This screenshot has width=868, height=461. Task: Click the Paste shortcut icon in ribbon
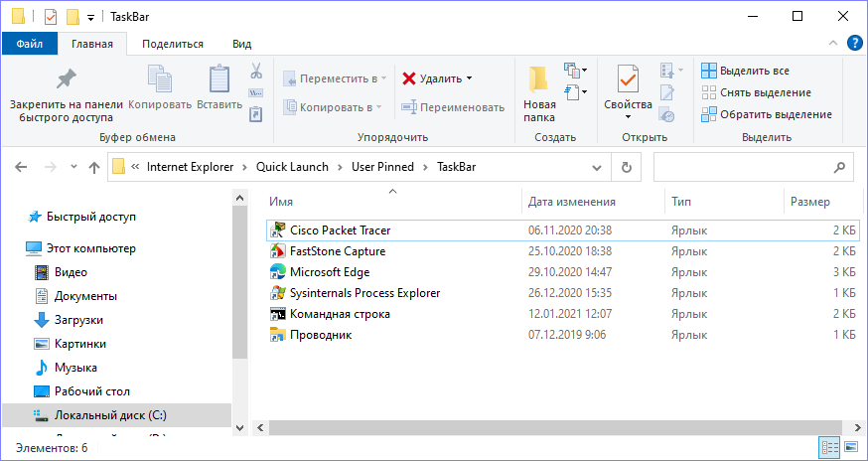click(x=256, y=114)
